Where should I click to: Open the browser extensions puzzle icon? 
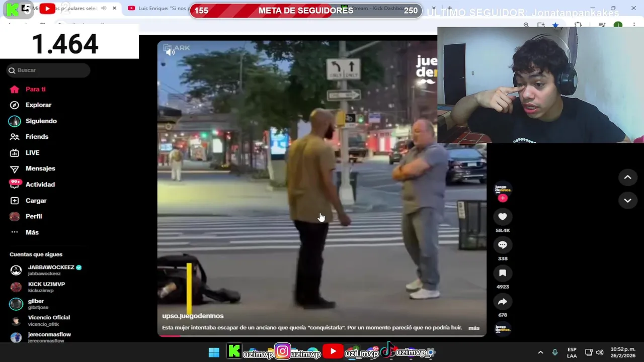[x=578, y=25]
